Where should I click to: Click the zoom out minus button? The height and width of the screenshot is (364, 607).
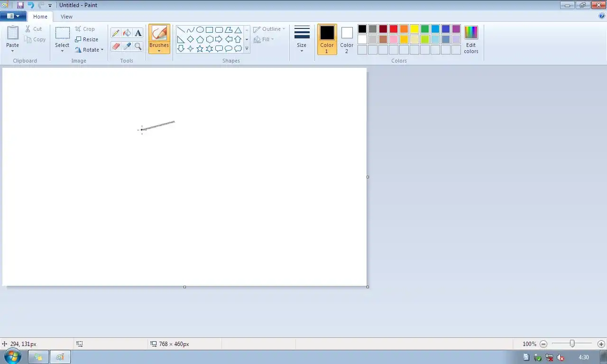(x=544, y=344)
